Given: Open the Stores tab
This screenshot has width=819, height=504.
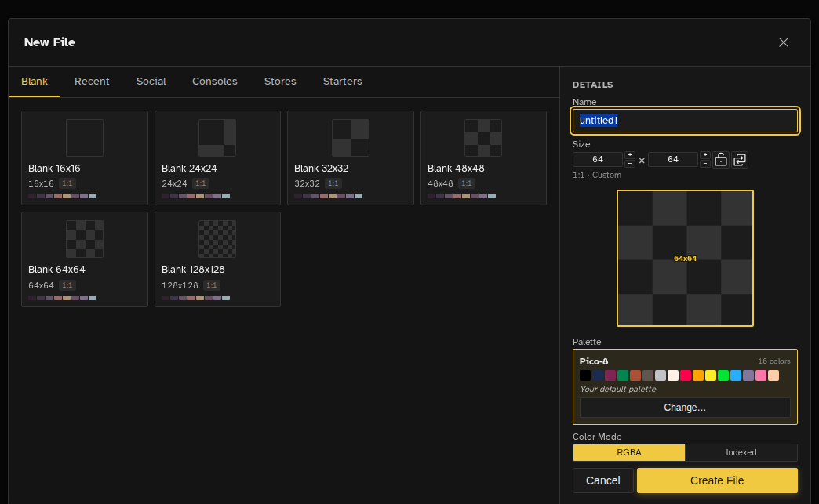Looking at the screenshot, I should pos(280,82).
